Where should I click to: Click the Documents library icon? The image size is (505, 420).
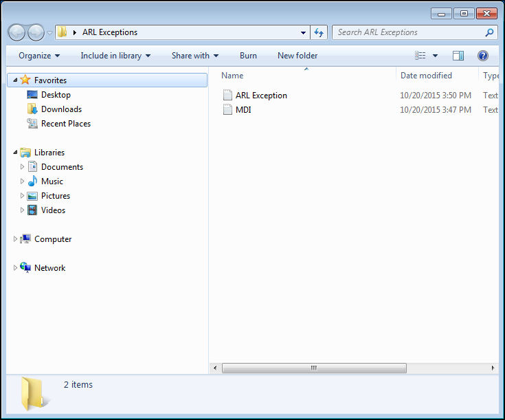32,166
